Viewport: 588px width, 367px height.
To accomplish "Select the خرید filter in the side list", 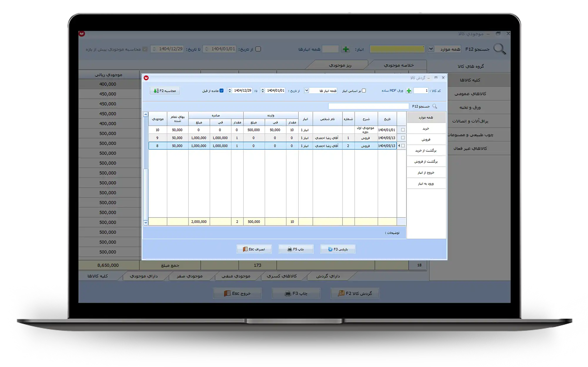I will pyautogui.click(x=426, y=129).
